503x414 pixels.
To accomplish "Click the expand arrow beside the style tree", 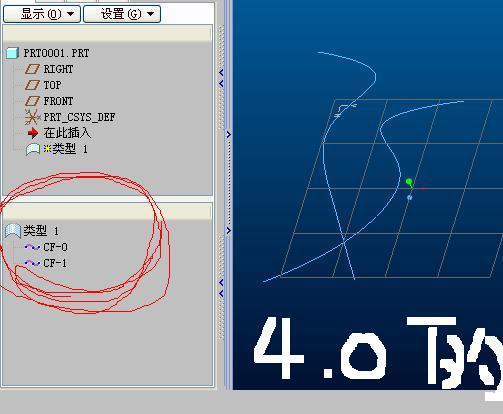I will point(229,230).
